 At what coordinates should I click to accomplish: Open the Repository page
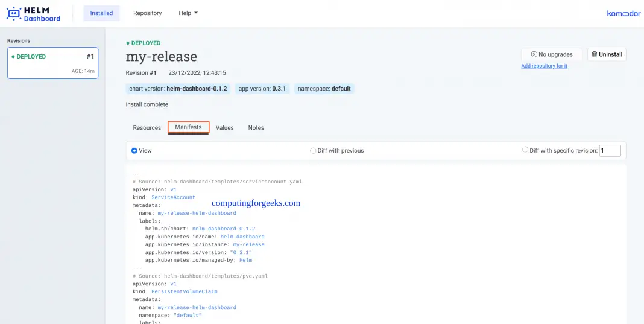(147, 13)
